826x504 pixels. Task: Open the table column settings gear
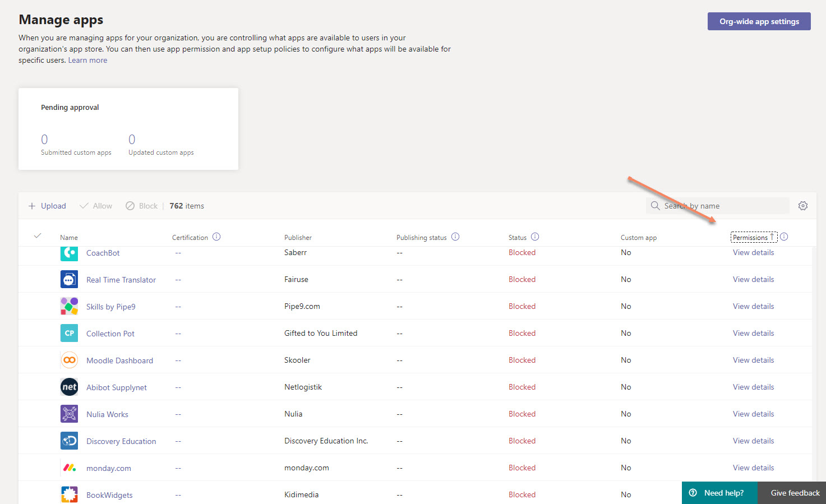click(x=803, y=206)
